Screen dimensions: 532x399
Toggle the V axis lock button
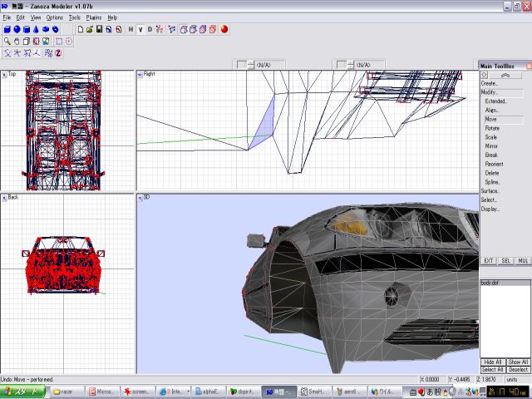tap(140, 29)
